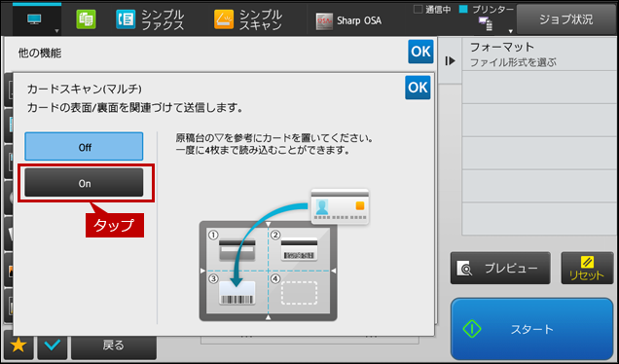Open the home screen monitor icon tab
Image resolution: width=619 pixels, height=364 pixels.
[x=37, y=19]
